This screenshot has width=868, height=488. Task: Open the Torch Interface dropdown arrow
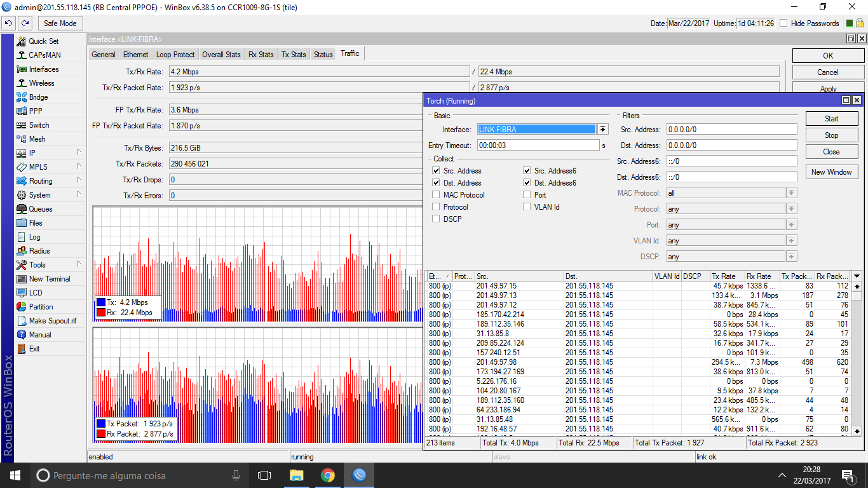coord(602,130)
